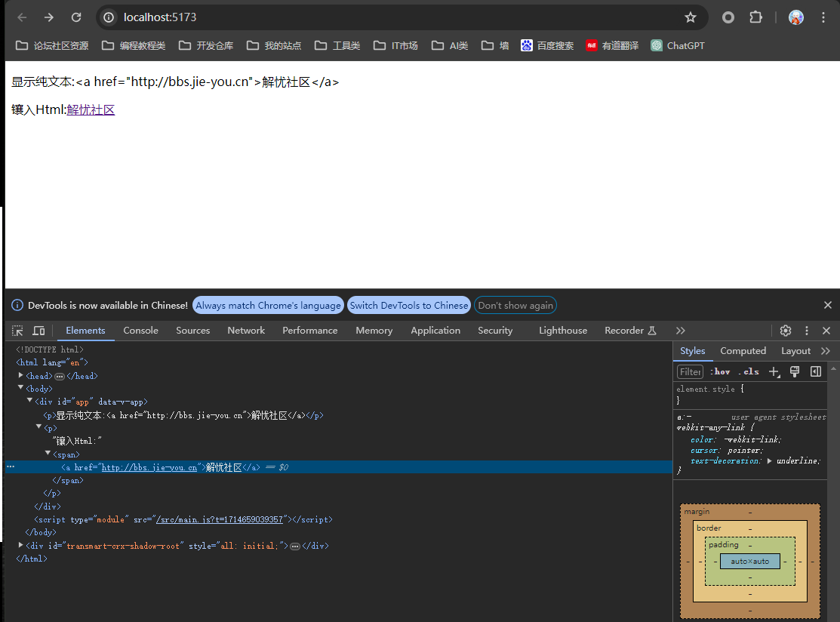
Task: View site information icon in address bar
Action: 109,17
